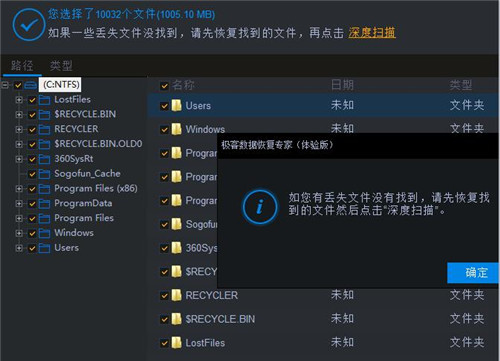Click the yellow LostFiles folder icon in list

coord(176,342)
